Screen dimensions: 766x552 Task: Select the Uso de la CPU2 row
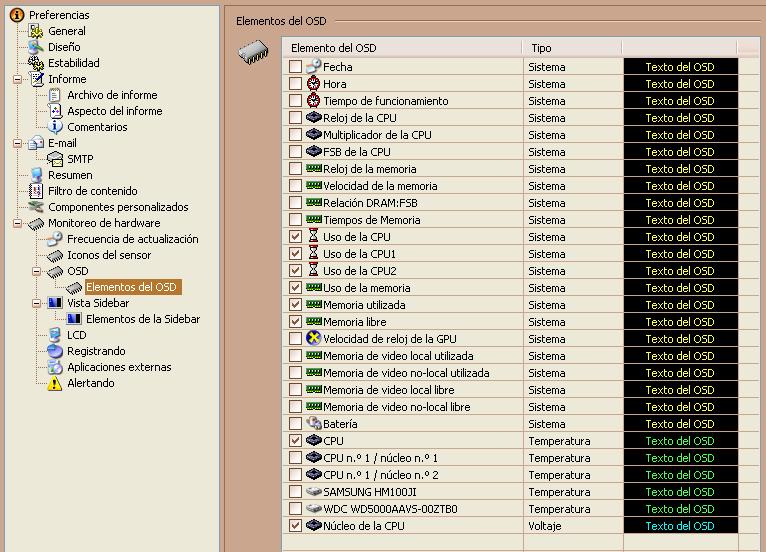(360, 271)
